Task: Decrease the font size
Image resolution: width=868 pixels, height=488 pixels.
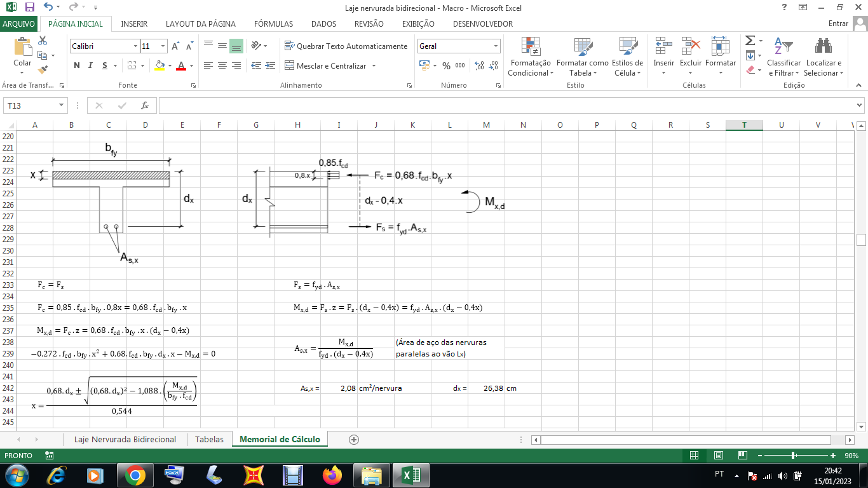Action: click(189, 46)
